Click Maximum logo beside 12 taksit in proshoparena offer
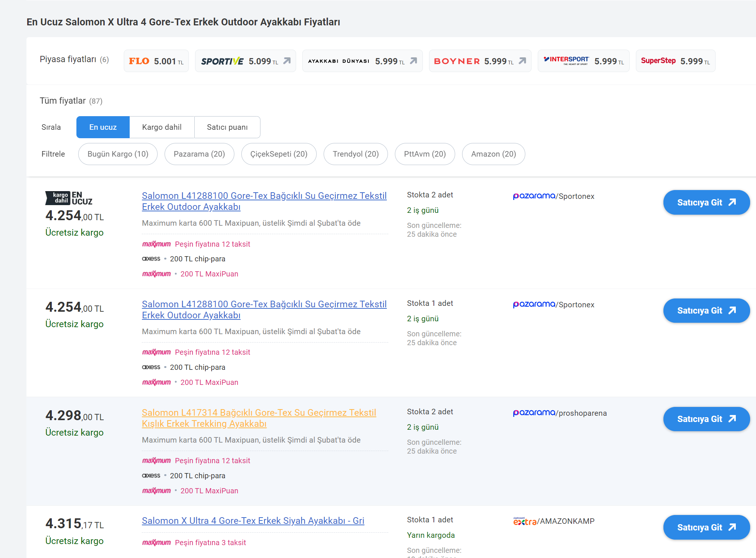Image resolution: width=756 pixels, height=558 pixels. tap(156, 461)
